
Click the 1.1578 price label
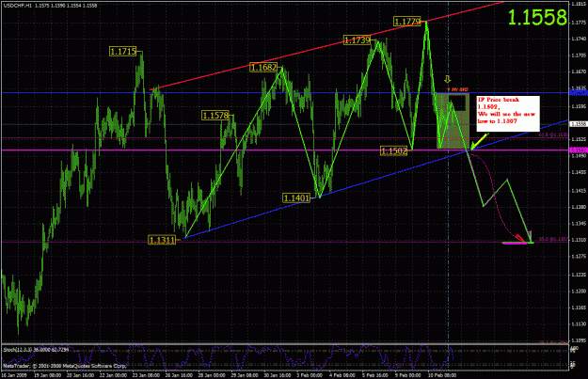(215, 115)
